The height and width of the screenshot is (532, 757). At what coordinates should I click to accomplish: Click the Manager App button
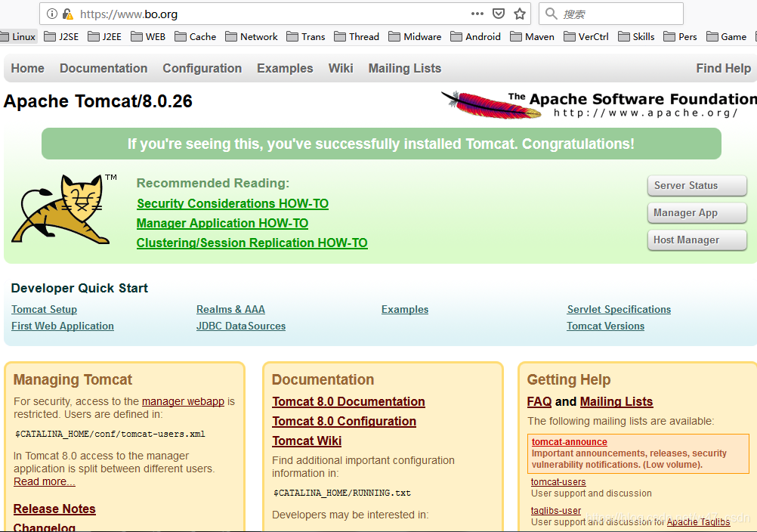pyautogui.click(x=697, y=213)
